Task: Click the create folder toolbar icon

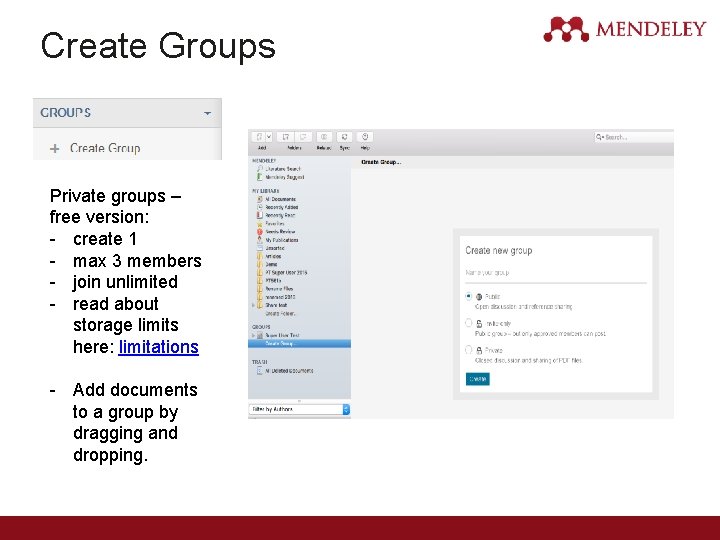Action: (x=286, y=137)
